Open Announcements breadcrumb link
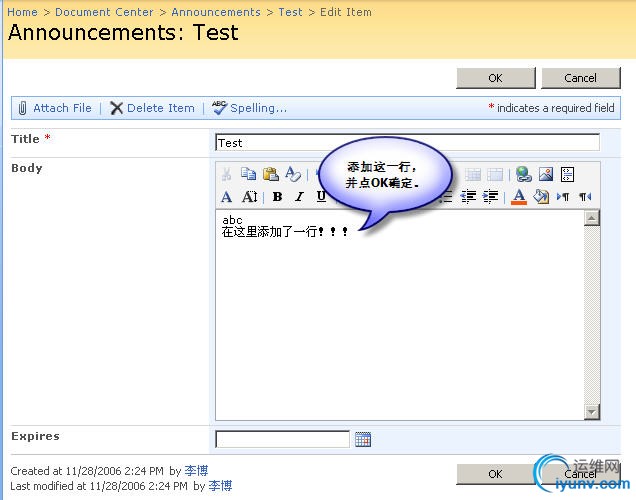 click(x=216, y=12)
